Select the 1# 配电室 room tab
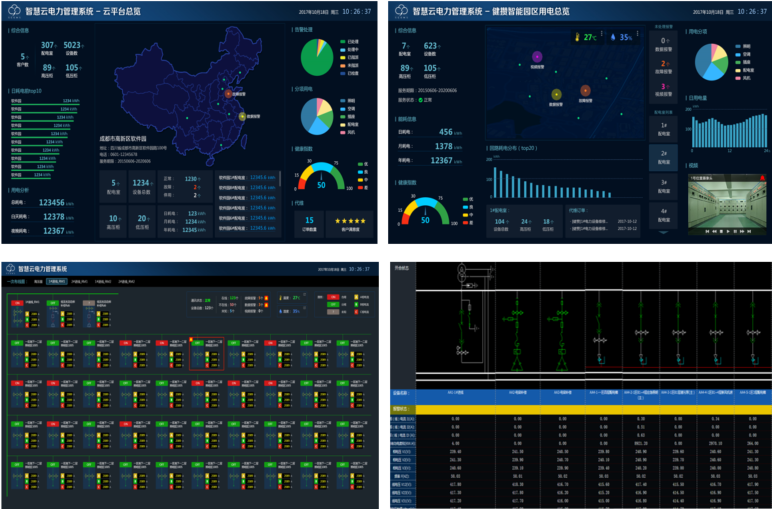The width and height of the screenshot is (772, 509). click(x=663, y=127)
